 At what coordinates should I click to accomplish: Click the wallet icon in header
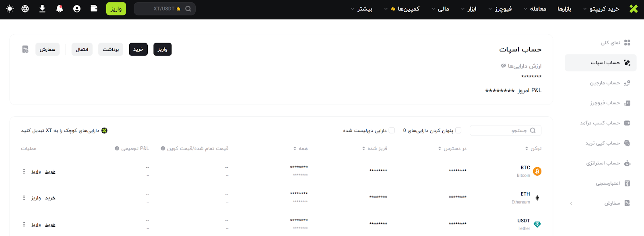[94, 8]
